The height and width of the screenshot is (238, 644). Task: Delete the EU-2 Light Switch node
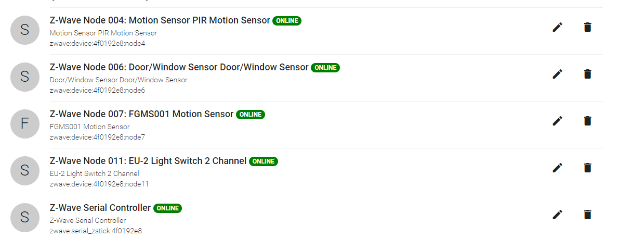(587, 168)
